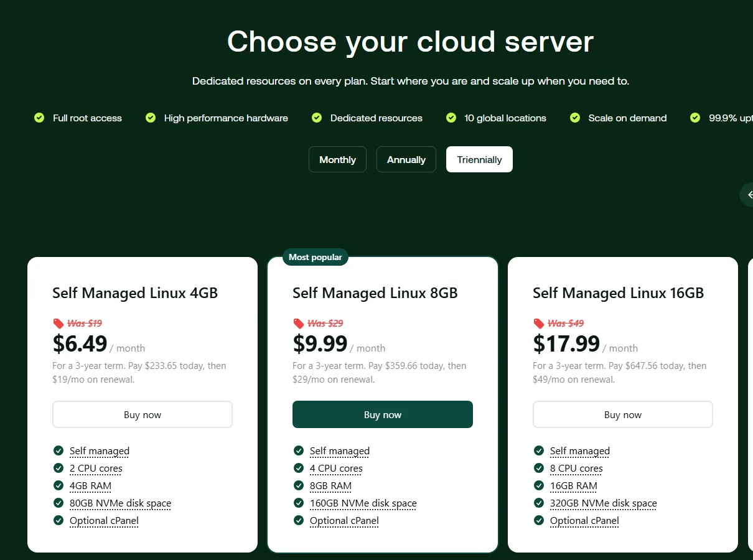
Task: Click the red price tag icon on 8GB plan
Action: click(299, 324)
